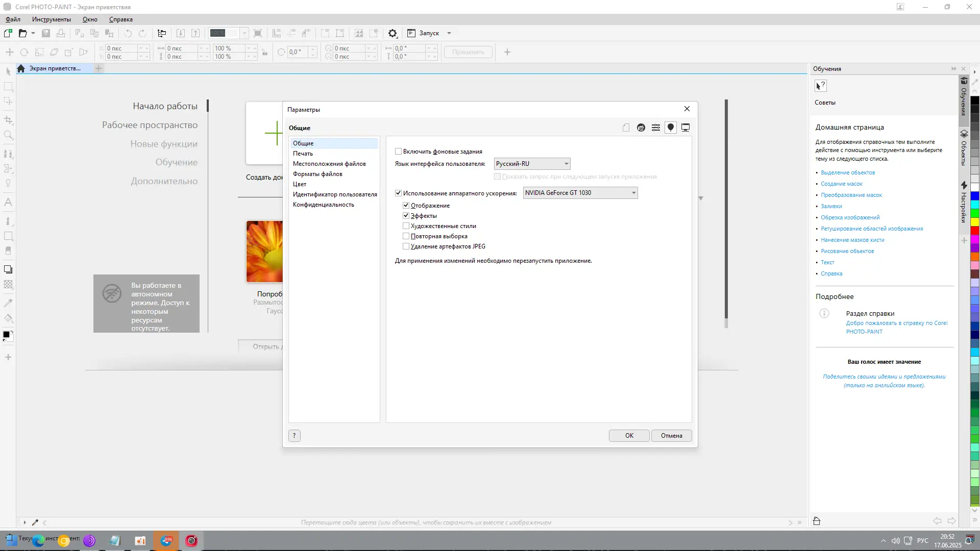Image resolution: width=980 pixels, height=551 pixels.
Task: Open the PHOTO-PAINT camera options icon
Action: pyautogui.click(x=641, y=128)
